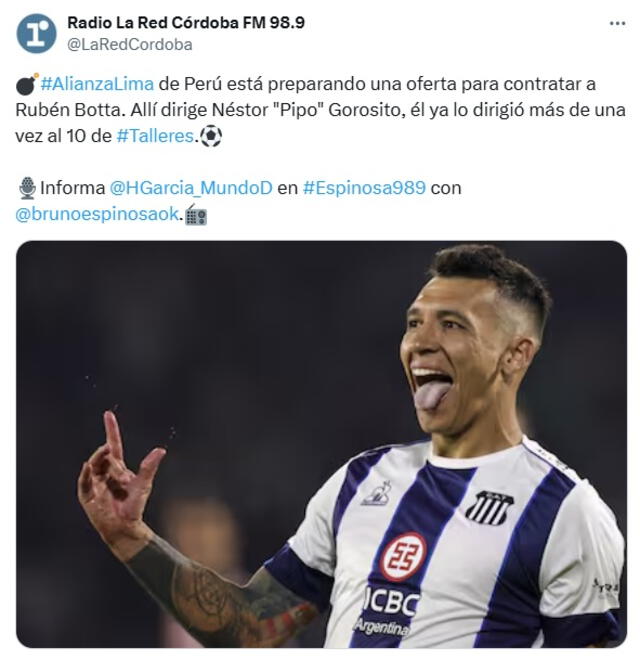Open the #AlianzaLima hashtag
Screen dimensions: 640x659
coord(97,84)
